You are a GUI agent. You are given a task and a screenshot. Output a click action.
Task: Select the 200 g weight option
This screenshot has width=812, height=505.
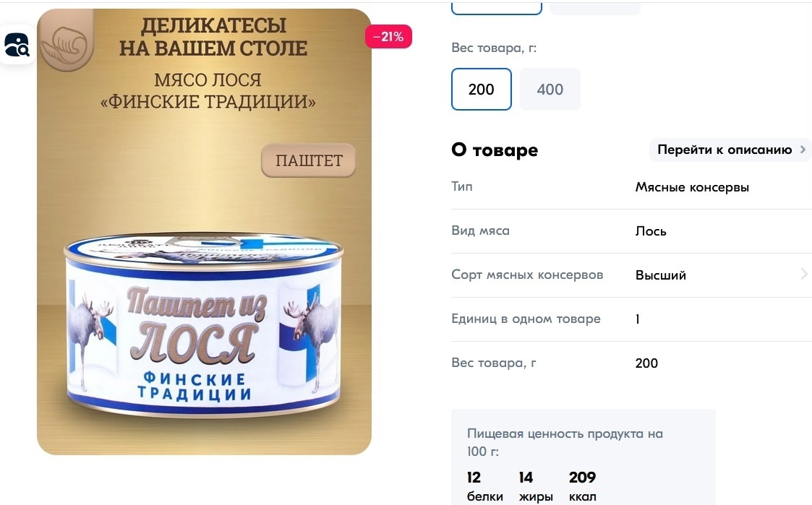pos(481,89)
